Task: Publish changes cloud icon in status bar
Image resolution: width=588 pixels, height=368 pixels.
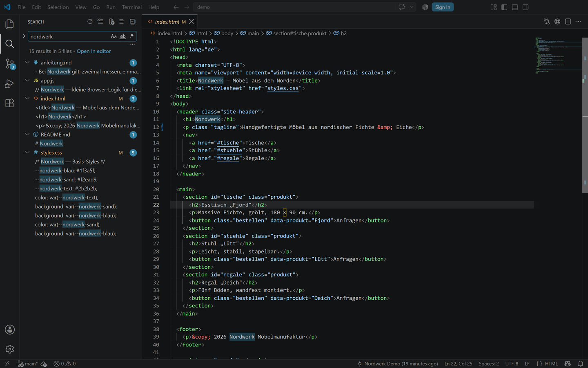Action: (44, 364)
